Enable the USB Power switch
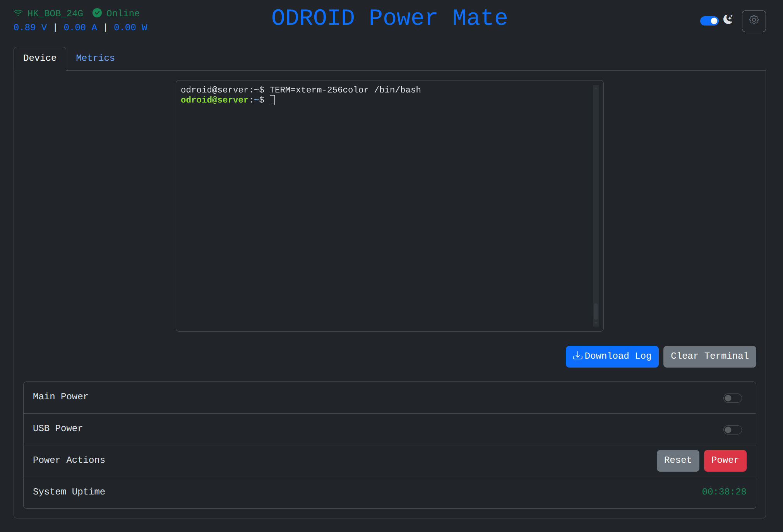This screenshot has height=532, width=783. 732,430
